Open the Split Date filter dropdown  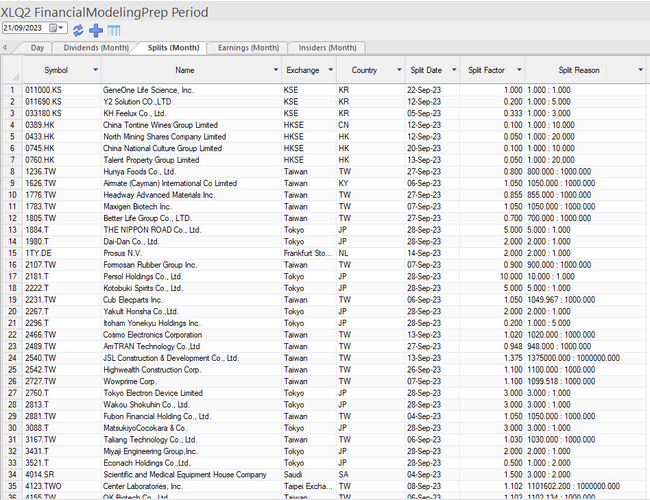point(454,70)
